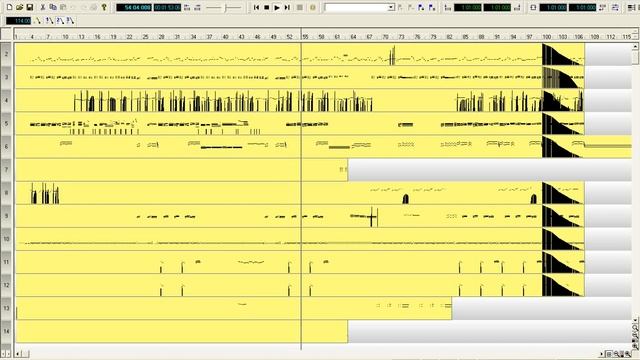Select track number 4 header
Image resolution: width=640 pixels, height=360 pixels.
tap(6, 100)
